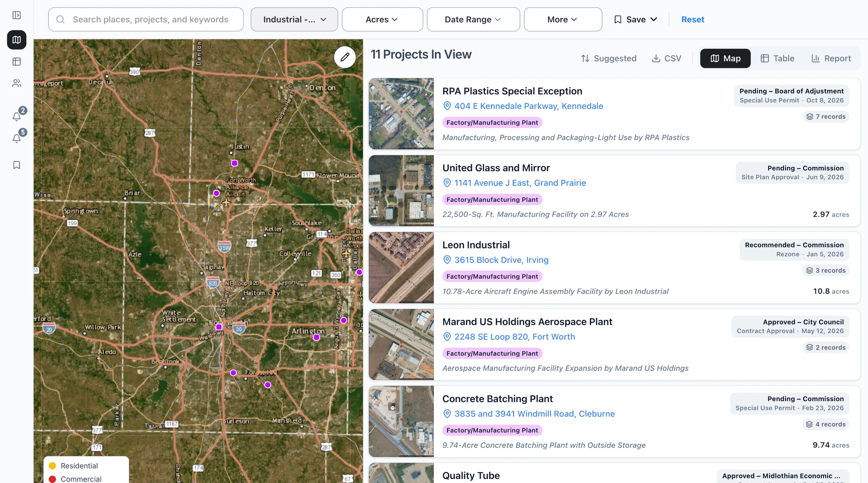868x483 pixels.
Task: Open 2248 SE Loop 820 address link
Action: click(x=515, y=337)
